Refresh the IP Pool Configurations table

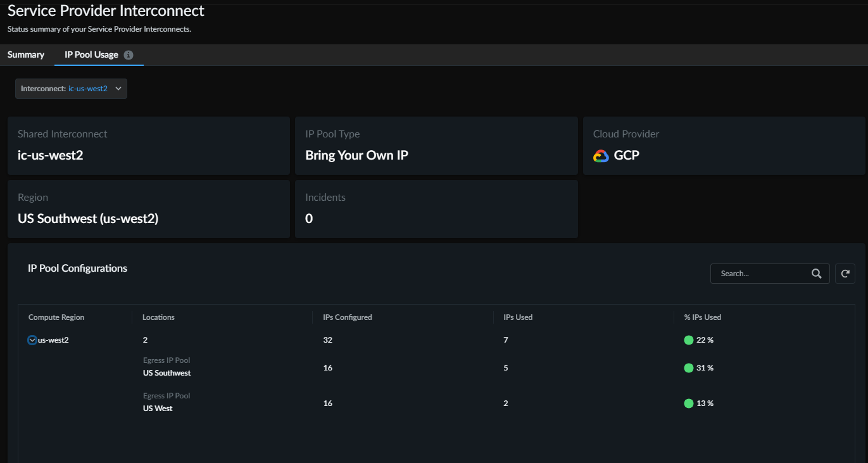[845, 274]
